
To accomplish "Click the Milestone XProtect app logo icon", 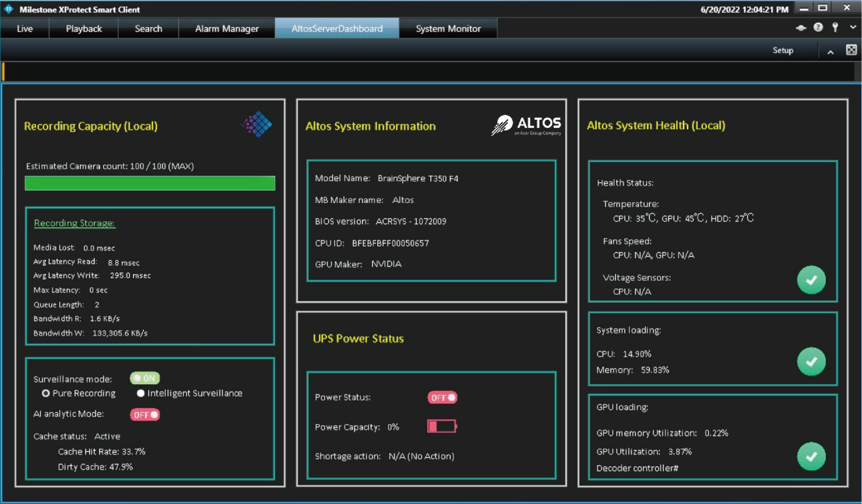I will point(9,9).
